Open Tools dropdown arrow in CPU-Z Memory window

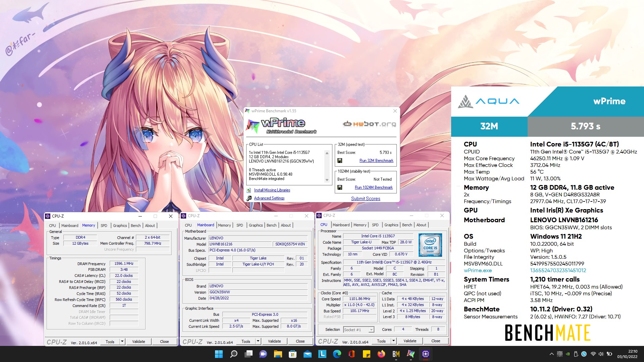point(122,342)
